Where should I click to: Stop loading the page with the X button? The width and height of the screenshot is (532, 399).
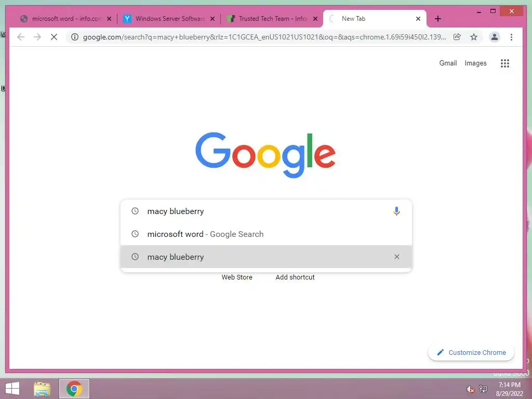[x=54, y=37]
